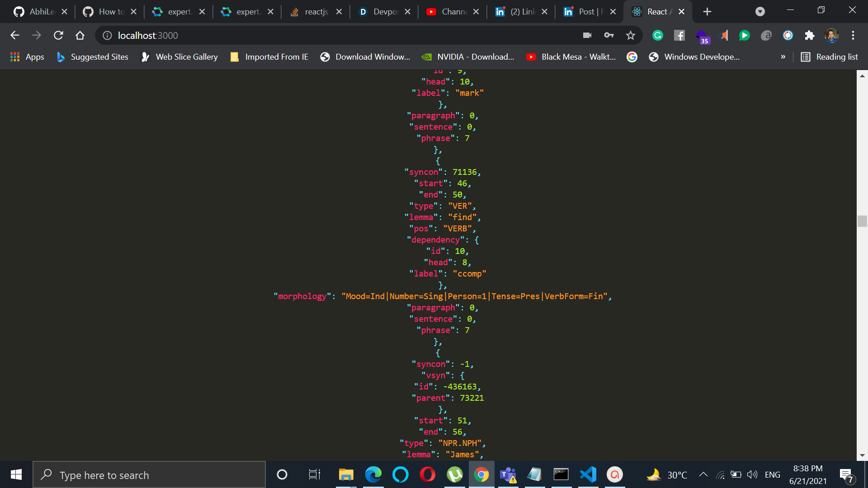Expand hidden bookmarks with double chevron
Screen dimensions: 868x488
[x=783, y=57]
